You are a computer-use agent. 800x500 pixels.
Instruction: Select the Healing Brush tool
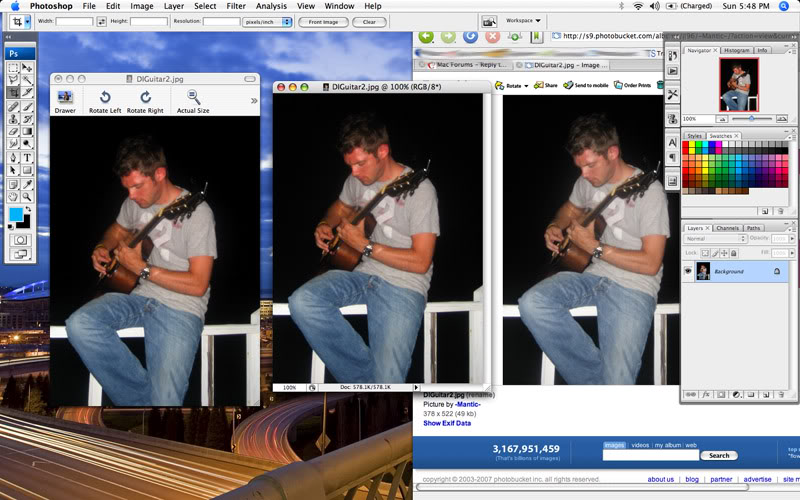coord(13,107)
